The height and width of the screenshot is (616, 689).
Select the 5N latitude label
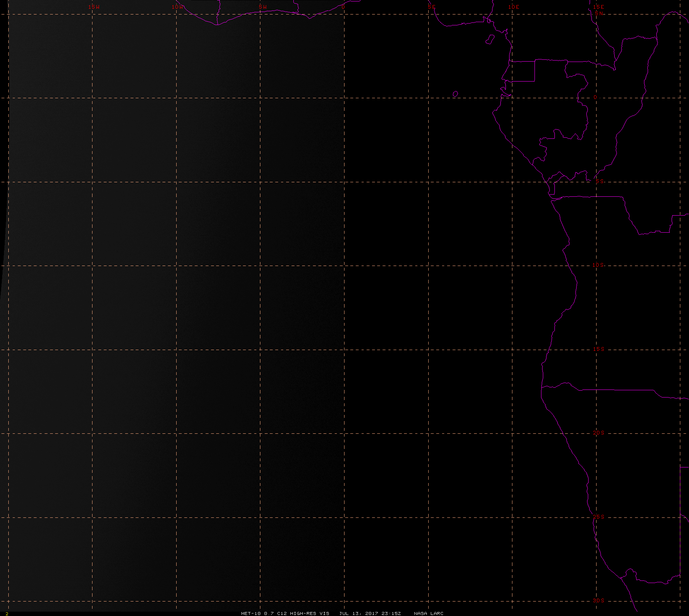click(599, 13)
